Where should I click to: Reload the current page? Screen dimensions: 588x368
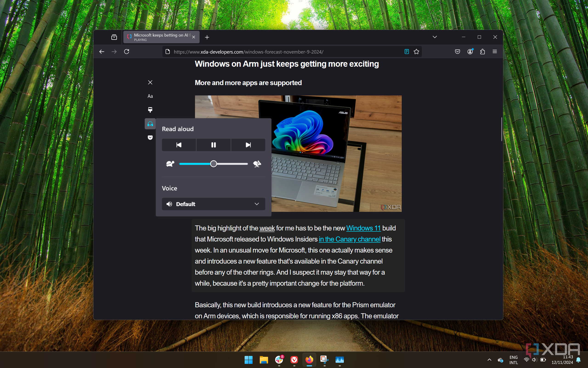point(127,52)
